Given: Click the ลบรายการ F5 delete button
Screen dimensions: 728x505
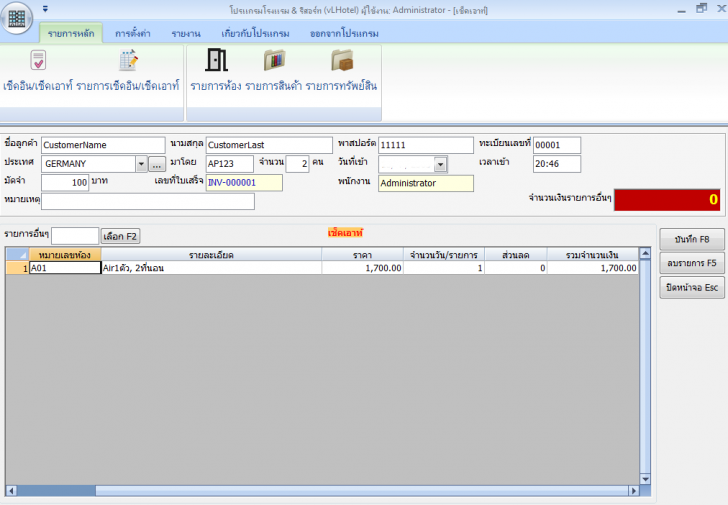Looking at the screenshot, I should point(692,263).
